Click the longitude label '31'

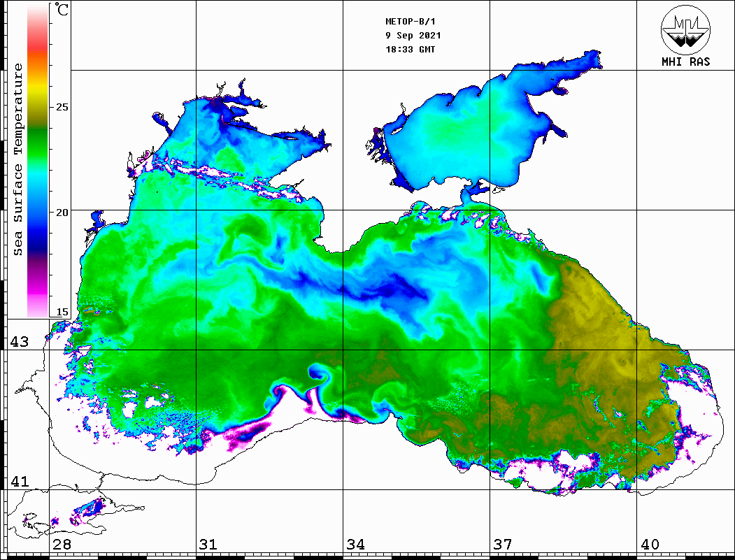point(208,545)
